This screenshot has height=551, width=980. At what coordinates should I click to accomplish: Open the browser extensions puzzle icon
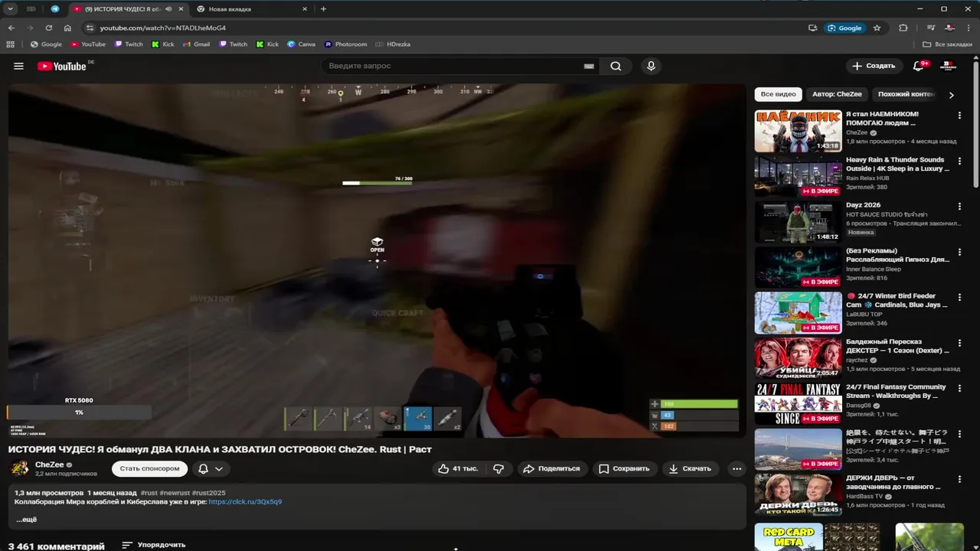903,28
